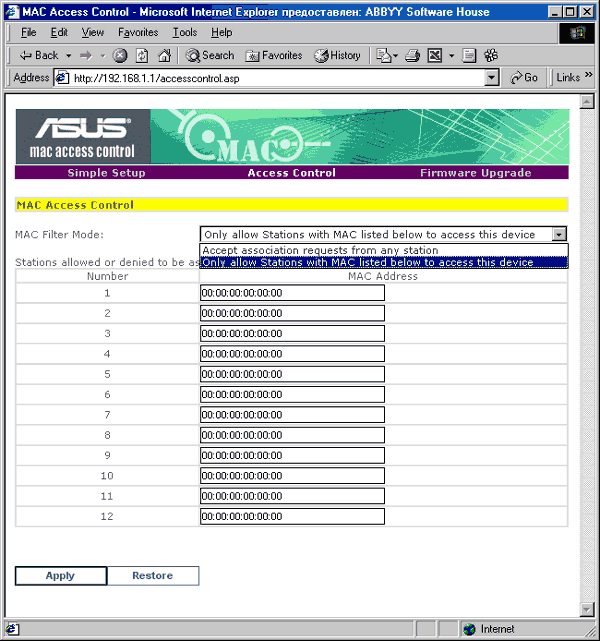The height and width of the screenshot is (641, 600).
Task: Stop page loading with Stop icon
Action: click(120, 55)
